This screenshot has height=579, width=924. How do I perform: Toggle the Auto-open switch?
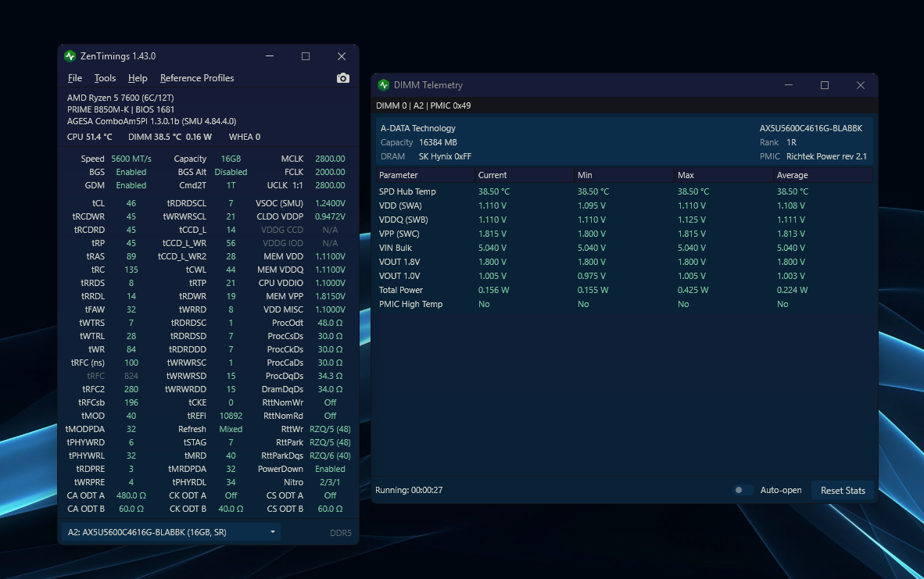[x=743, y=490]
